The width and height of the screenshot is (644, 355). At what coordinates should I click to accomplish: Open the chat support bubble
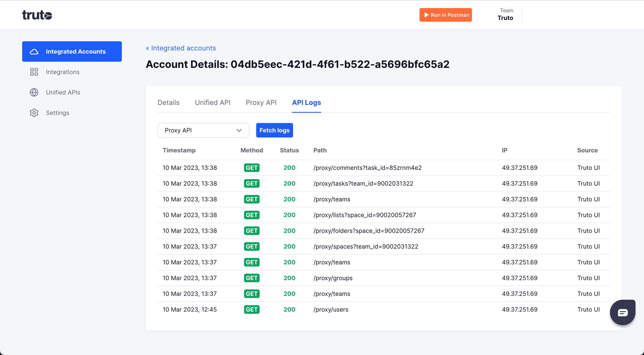click(622, 312)
